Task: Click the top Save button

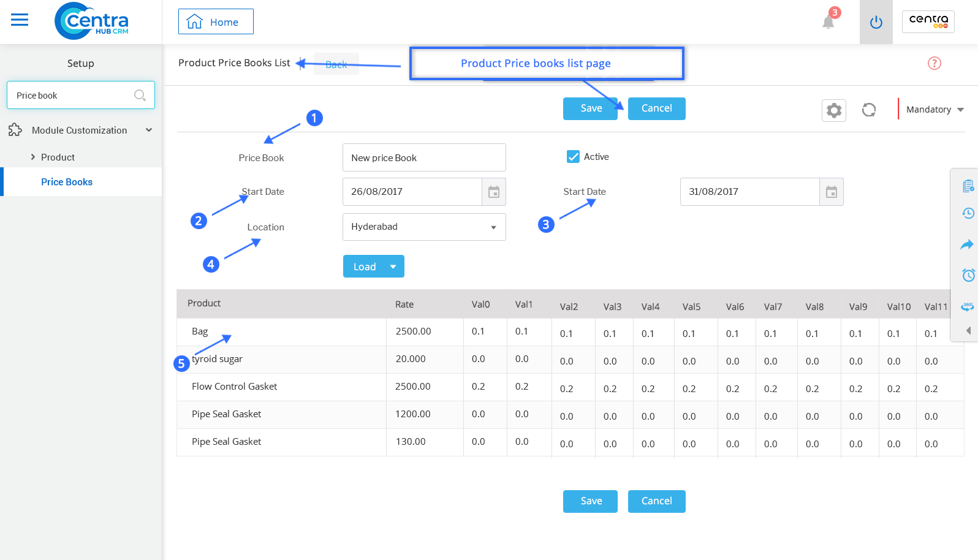Action: [x=590, y=108]
